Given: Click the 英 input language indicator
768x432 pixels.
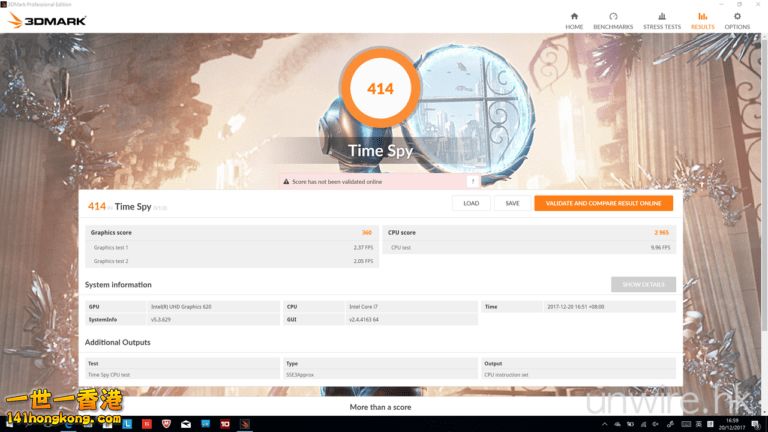Looking at the screenshot, I should 698,424.
